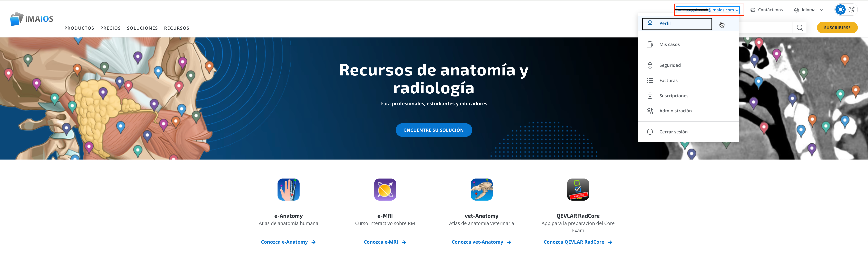This screenshot has height=256, width=868.
Task: Open Mis casos from account menu
Action: (688, 44)
